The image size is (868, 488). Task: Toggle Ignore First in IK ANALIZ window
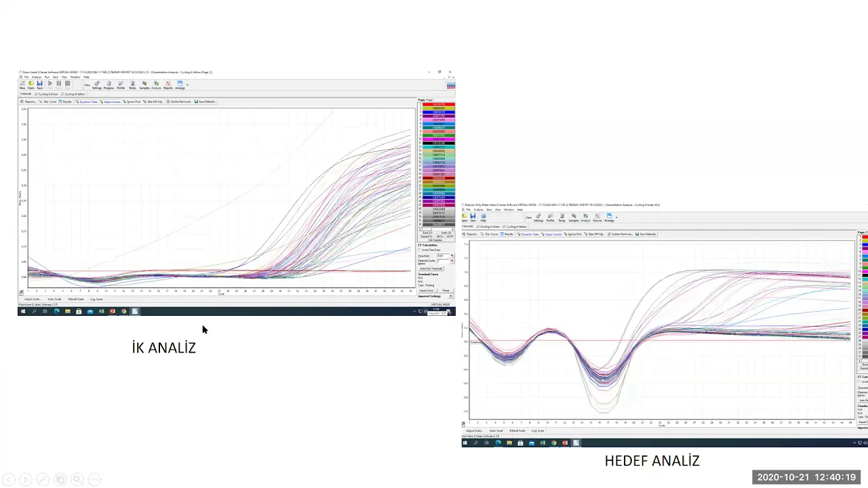(x=132, y=102)
